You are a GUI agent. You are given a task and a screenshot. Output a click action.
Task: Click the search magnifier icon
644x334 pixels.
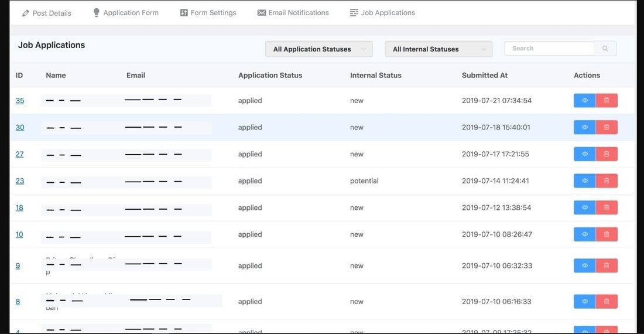[605, 49]
